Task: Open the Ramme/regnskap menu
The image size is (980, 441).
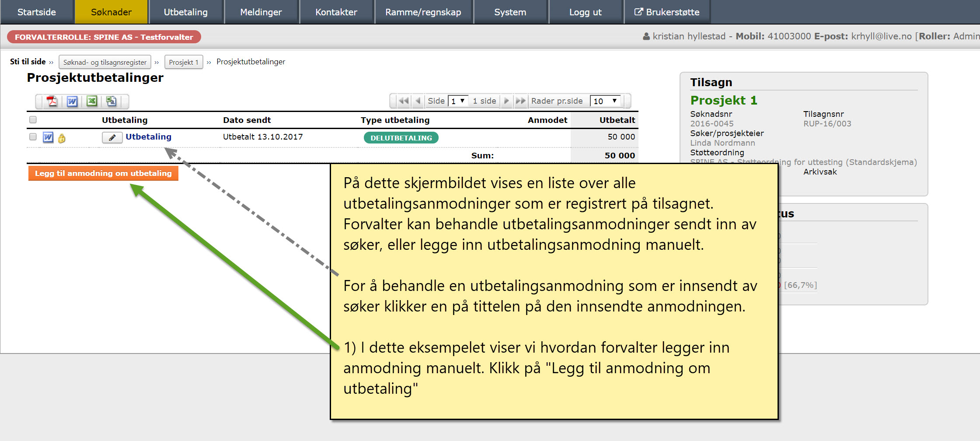Action: click(x=423, y=12)
